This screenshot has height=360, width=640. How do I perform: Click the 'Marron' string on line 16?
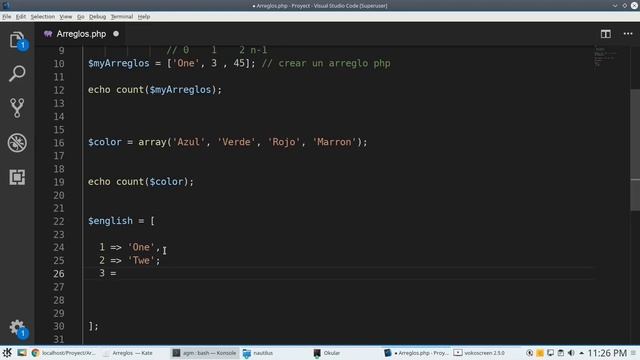(x=334, y=142)
